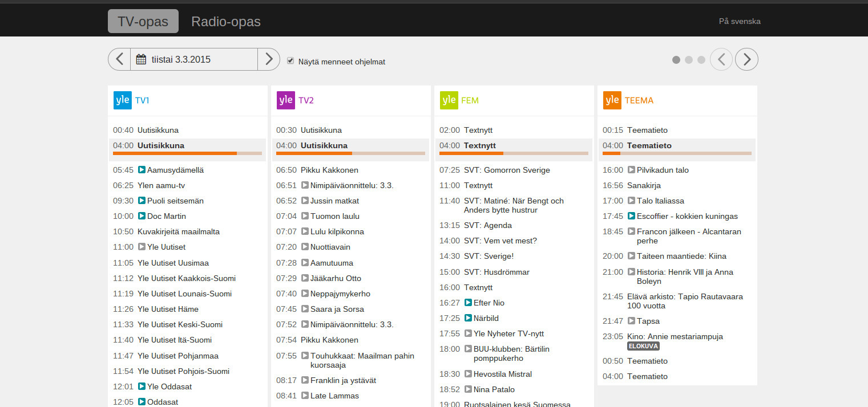Expand the 04:00 Teematieto highlighted entry
The width and height of the screenshot is (868, 407).
677,149
